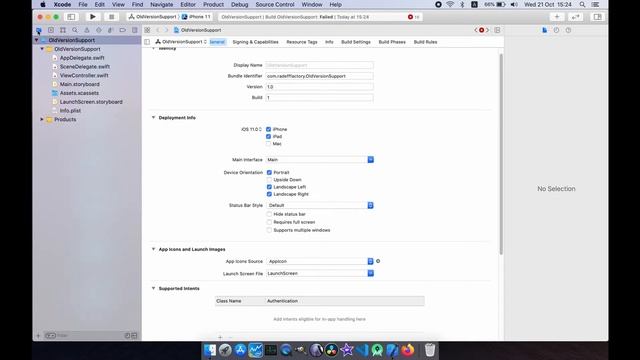Collapse the Deployment Info section
Screen dimensions: 640x360
click(x=153, y=118)
